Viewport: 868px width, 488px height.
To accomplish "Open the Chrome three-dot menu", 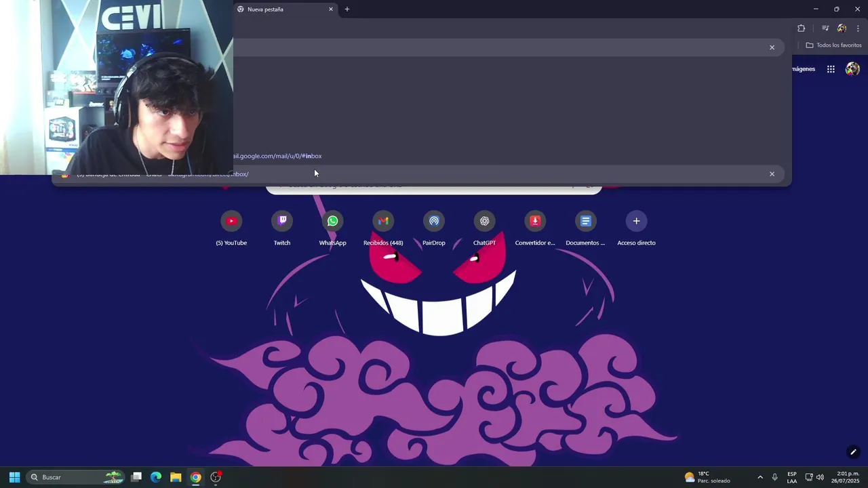I will click(858, 28).
